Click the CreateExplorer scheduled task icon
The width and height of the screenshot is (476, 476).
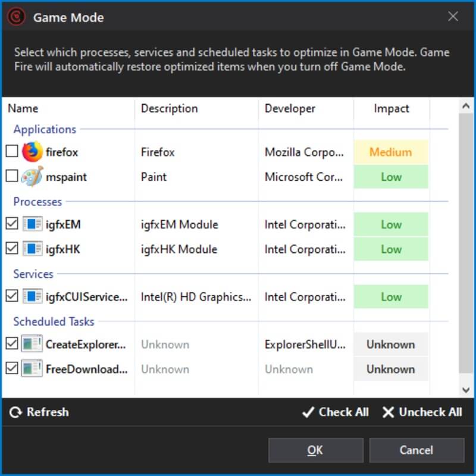click(32, 344)
